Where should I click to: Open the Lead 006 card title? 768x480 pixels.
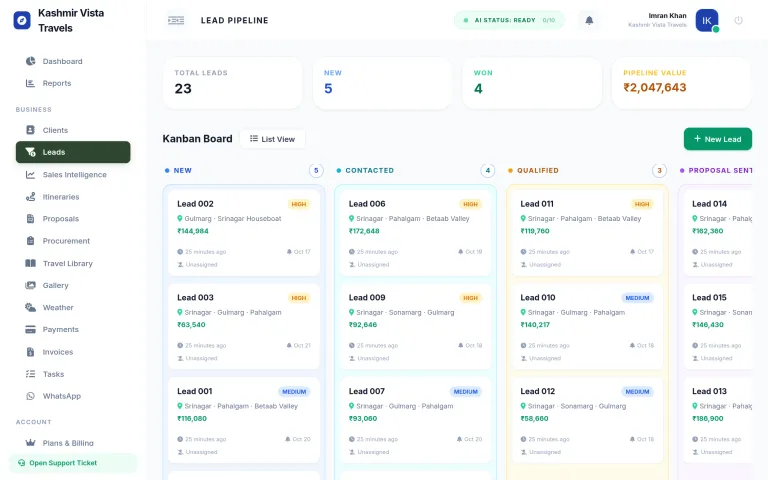pos(367,204)
